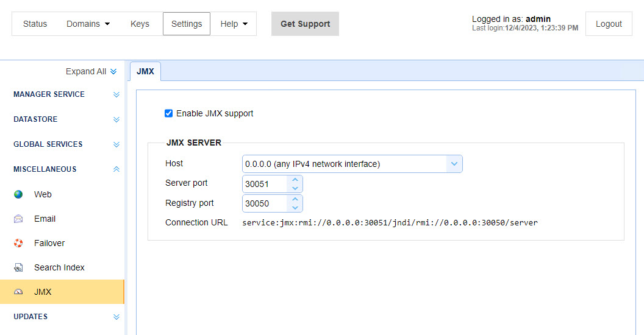Open the Web settings globe icon
This screenshot has width=644, height=335.
tap(18, 194)
